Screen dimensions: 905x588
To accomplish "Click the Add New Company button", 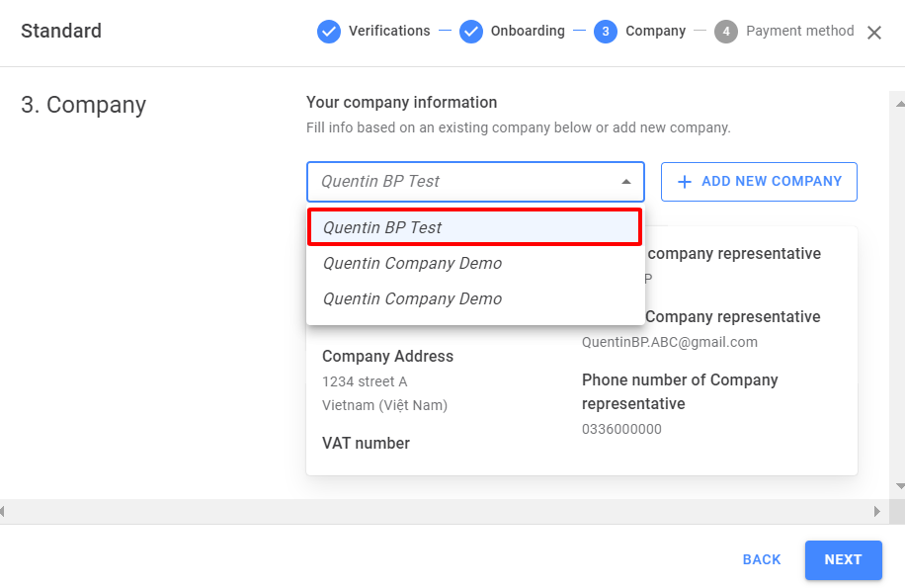I will point(759,182).
